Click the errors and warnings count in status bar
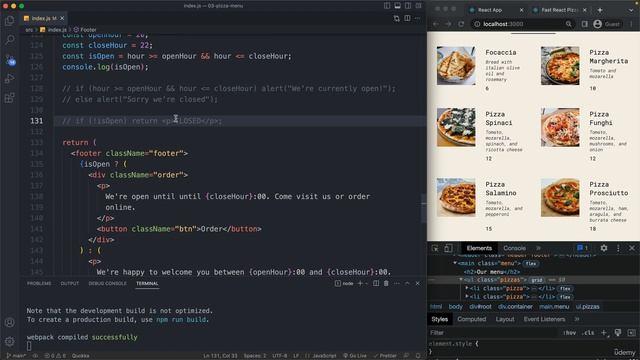Image resolution: width=640 pixels, height=360 pixels. [55, 356]
